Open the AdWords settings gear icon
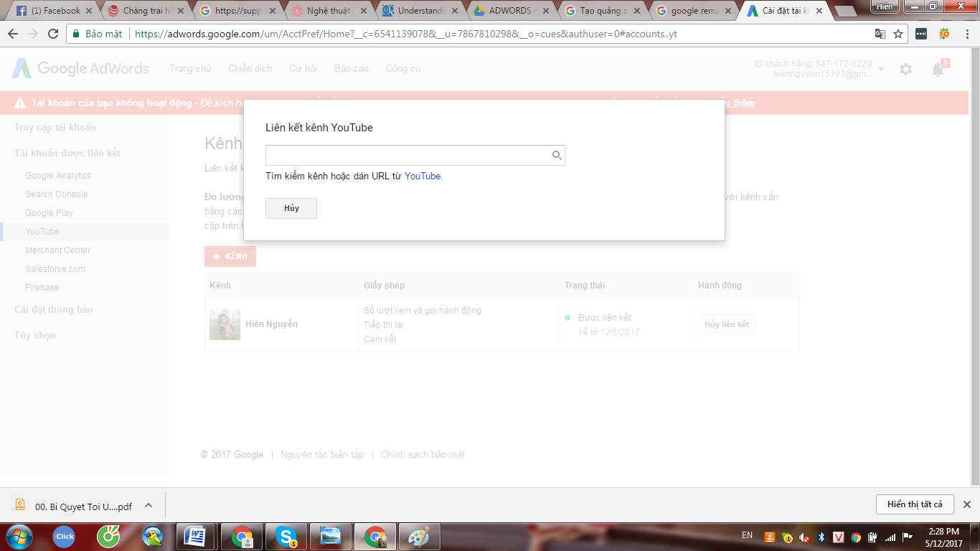Viewport: 980px width, 551px height. pyautogui.click(x=905, y=70)
